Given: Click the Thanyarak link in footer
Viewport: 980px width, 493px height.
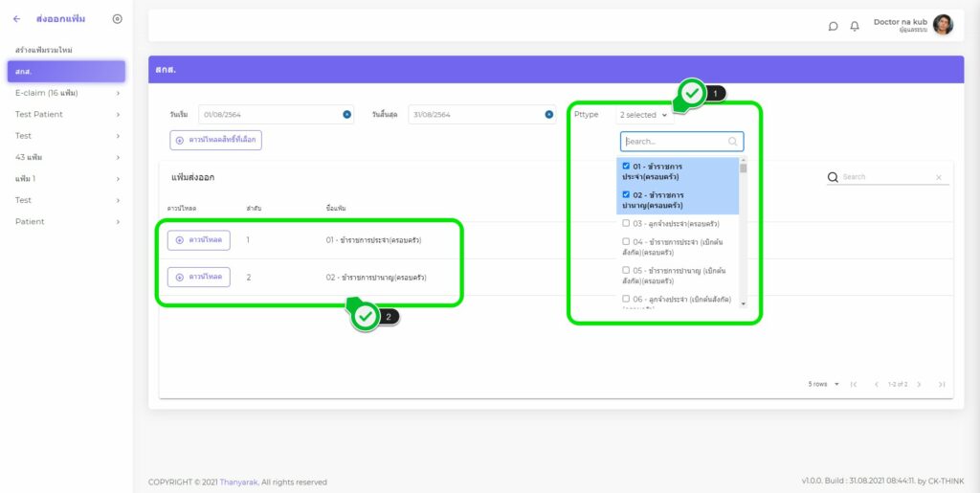Looking at the screenshot, I should click(x=237, y=482).
